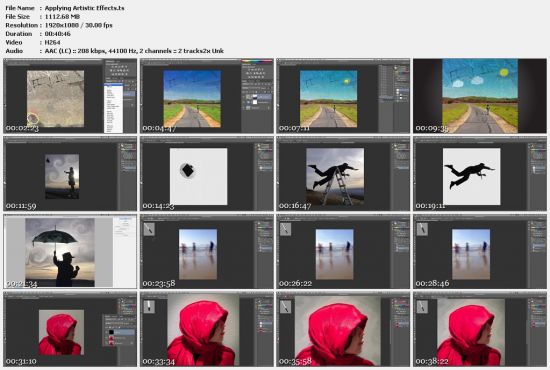
Task: Click the file size value '1112.68 MB'
Action: (62, 16)
